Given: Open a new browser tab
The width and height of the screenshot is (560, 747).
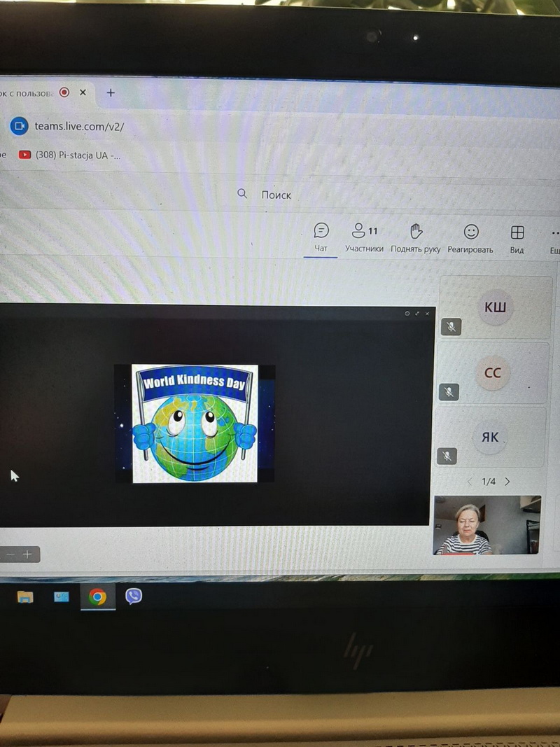Looking at the screenshot, I should (111, 92).
